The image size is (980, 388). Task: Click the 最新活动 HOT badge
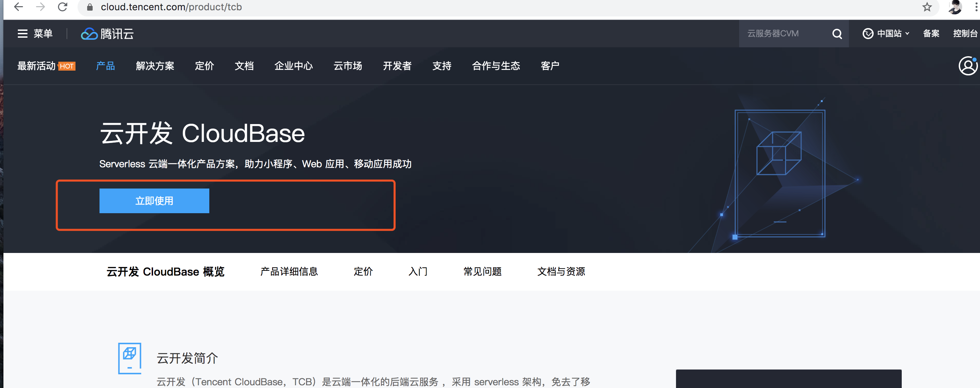[x=46, y=66]
